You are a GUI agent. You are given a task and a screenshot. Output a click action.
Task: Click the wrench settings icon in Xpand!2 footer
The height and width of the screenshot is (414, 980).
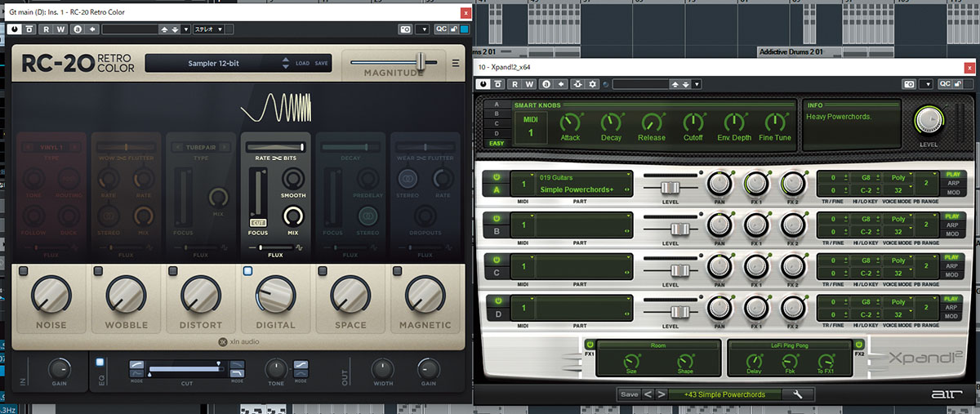click(x=798, y=394)
